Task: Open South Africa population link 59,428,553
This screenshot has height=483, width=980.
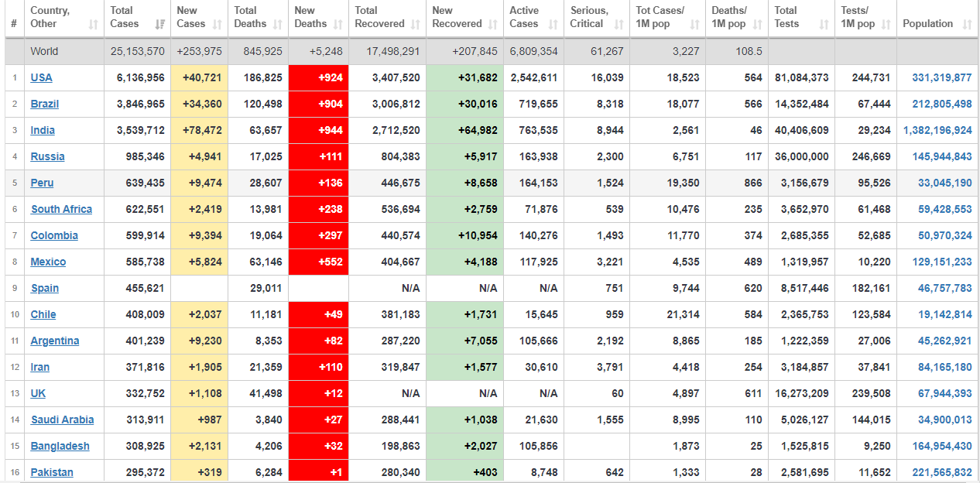Action: [x=945, y=209]
